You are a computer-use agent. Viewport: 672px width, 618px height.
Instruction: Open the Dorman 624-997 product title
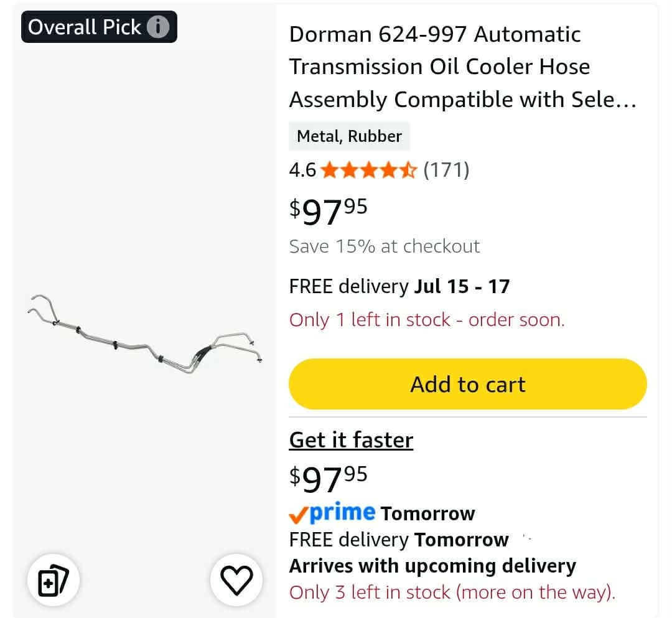[x=463, y=67]
